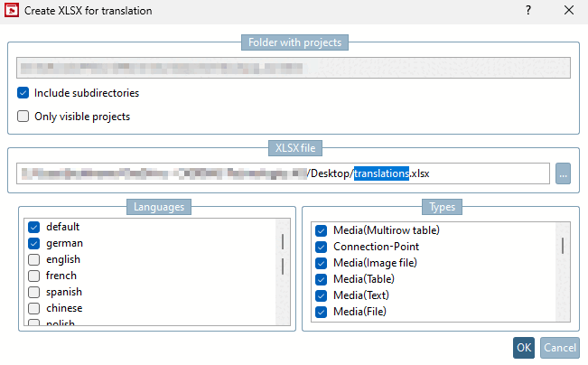
Task: Enable the english language checkbox
Action: [34, 259]
